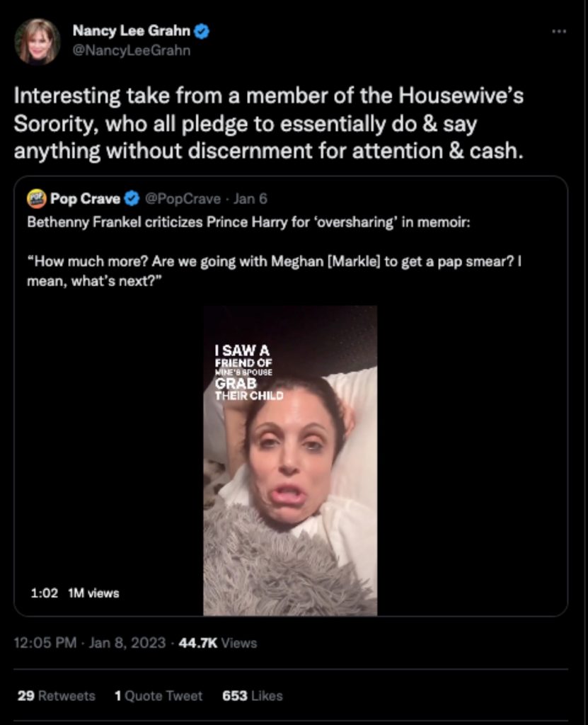Open the three-dot more options menu
588x725 pixels.
[x=559, y=31]
